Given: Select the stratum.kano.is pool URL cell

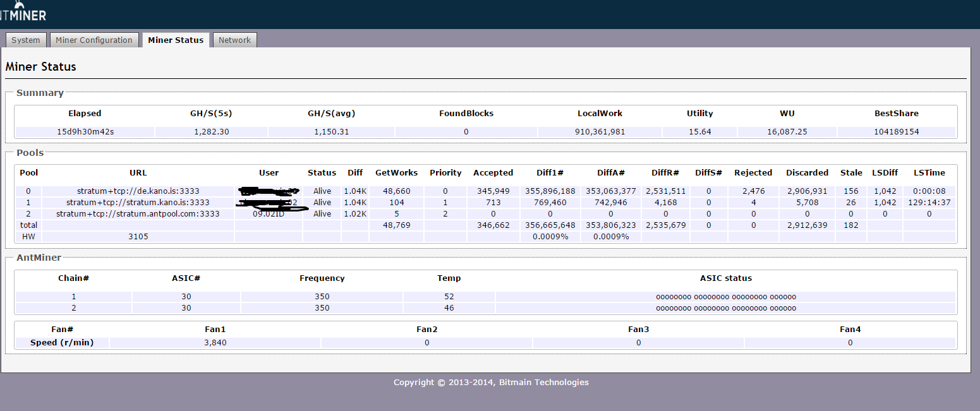Looking at the screenshot, I should [138, 203].
